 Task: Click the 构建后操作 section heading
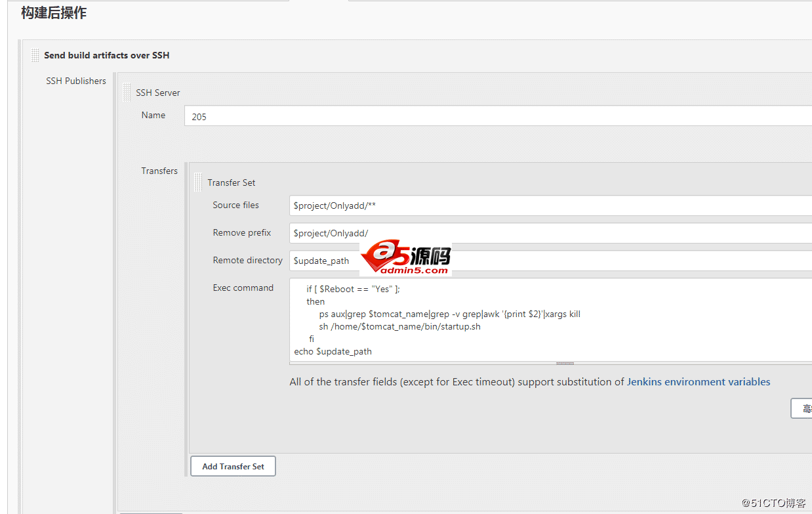coord(54,12)
